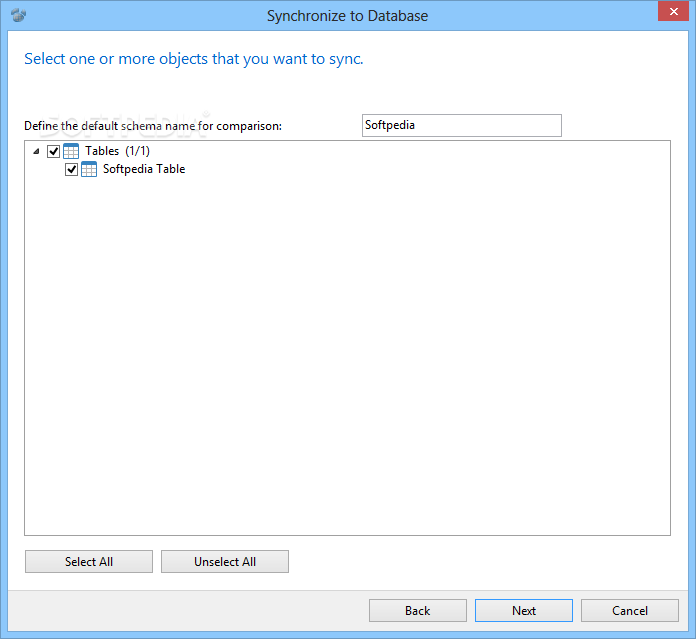Click the application icon in the title bar
This screenshot has width=696, height=639.
click(x=19, y=15)
